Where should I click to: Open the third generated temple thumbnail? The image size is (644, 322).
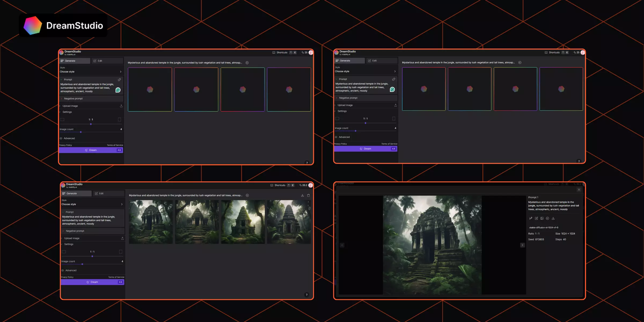click(243, 222)
